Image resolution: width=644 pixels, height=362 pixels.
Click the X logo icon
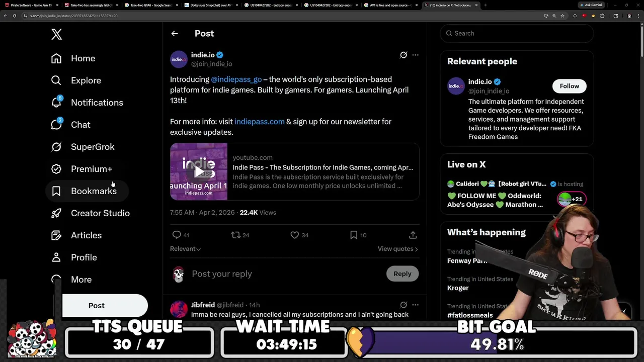[56, 34]
